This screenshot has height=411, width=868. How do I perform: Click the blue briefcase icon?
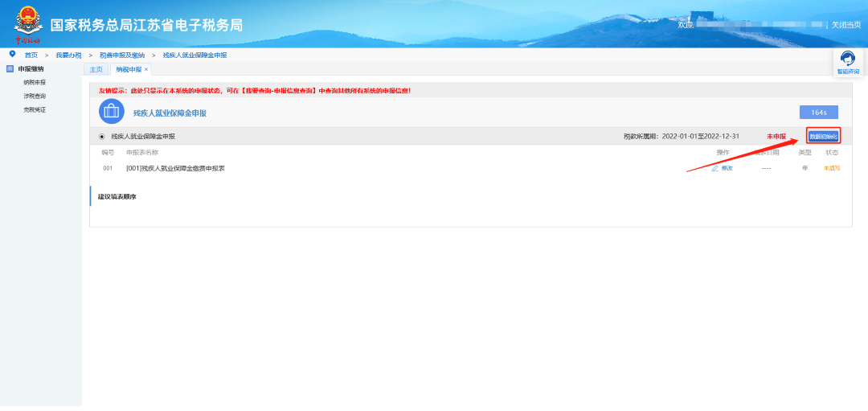pos(111,112)
